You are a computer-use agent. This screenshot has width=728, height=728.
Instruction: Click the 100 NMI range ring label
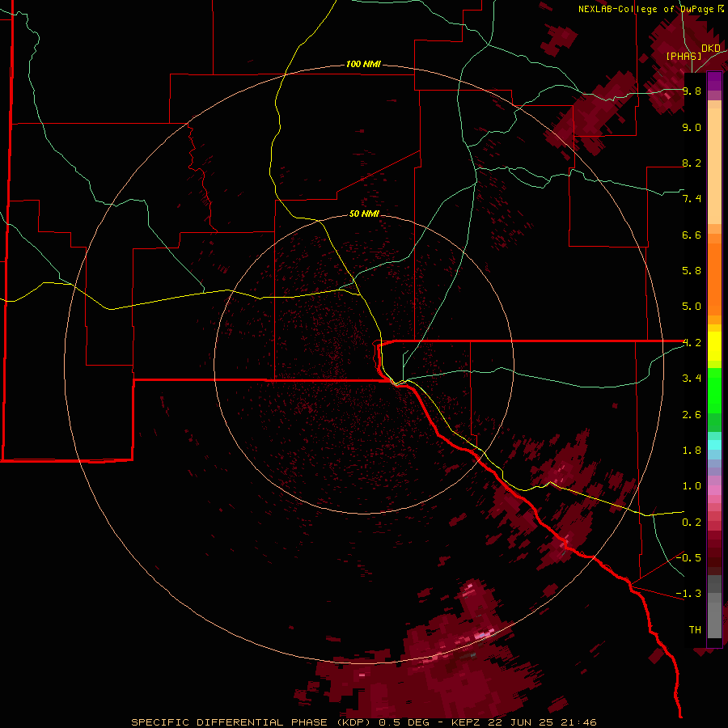tap(363, 64)
